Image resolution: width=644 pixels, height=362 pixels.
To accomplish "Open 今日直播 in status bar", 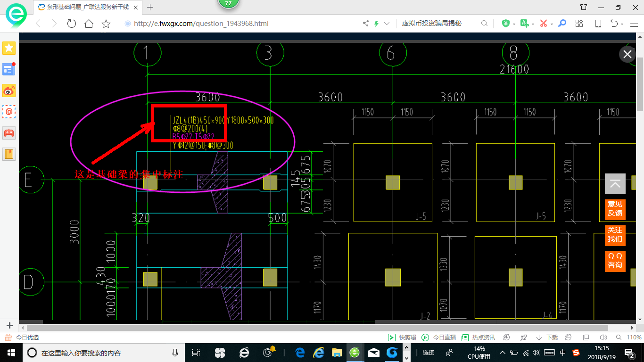I will coord(439,337).
